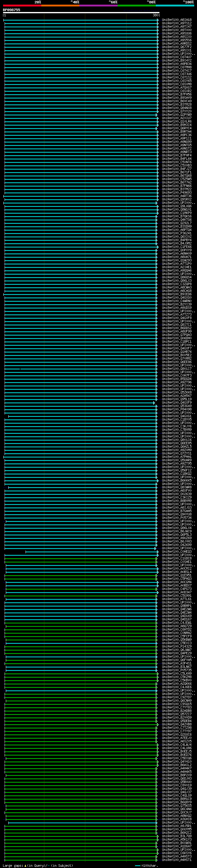Open hit UniRef100_Q8IWR8
This screenshot has height=868, width=197.
click(x=176, y=487)
